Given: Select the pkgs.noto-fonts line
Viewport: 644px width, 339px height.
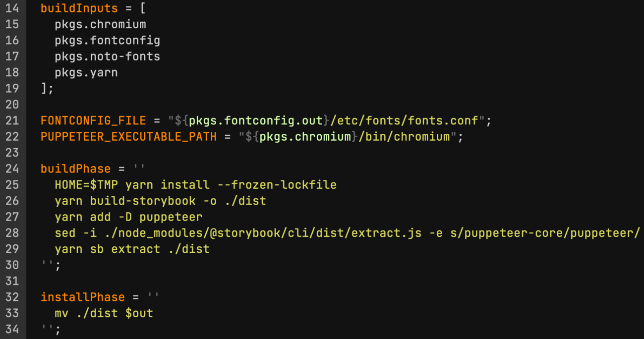Looking at the screenshot, I should 107,56.
